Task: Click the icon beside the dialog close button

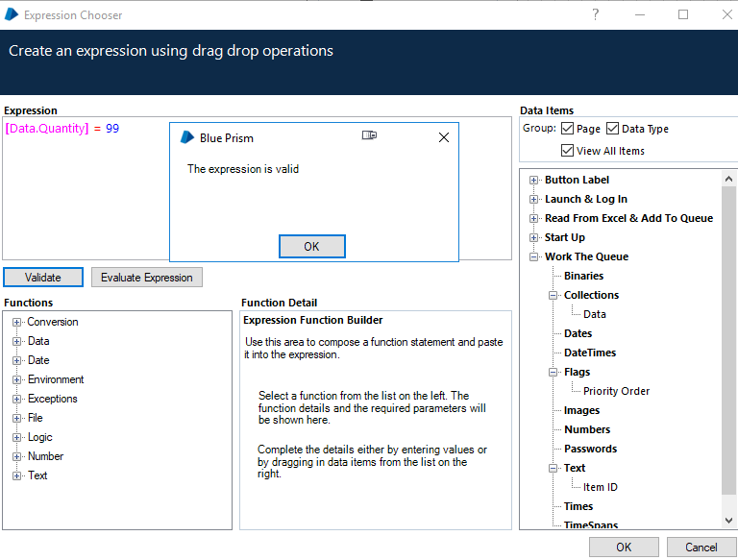Action: [x=369, y=136]
